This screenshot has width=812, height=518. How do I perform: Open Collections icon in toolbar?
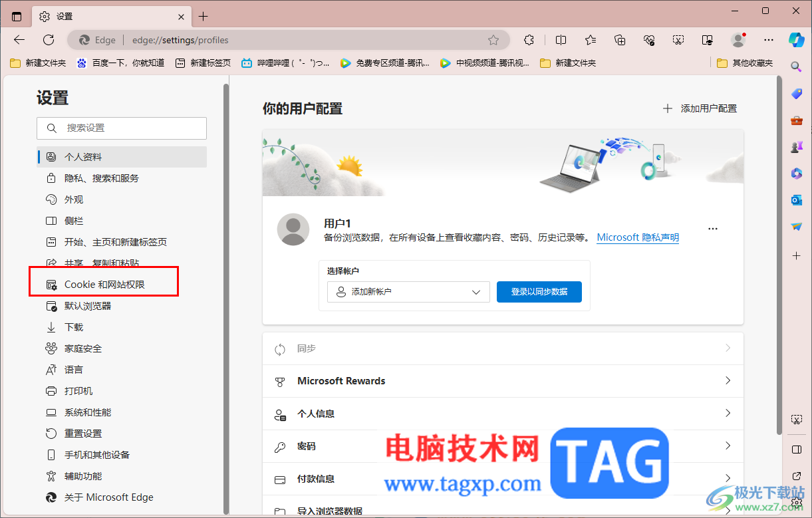click(x=620, y=40)
